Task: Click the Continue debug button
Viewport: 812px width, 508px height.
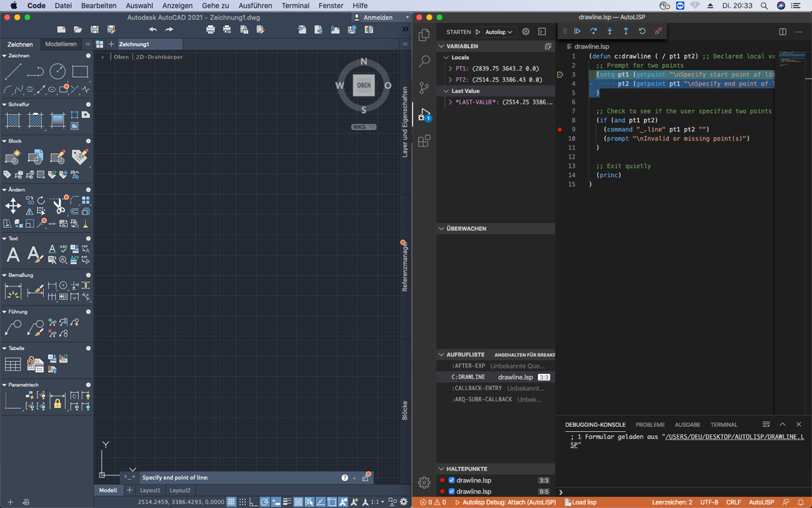Action: pos(577,31)
